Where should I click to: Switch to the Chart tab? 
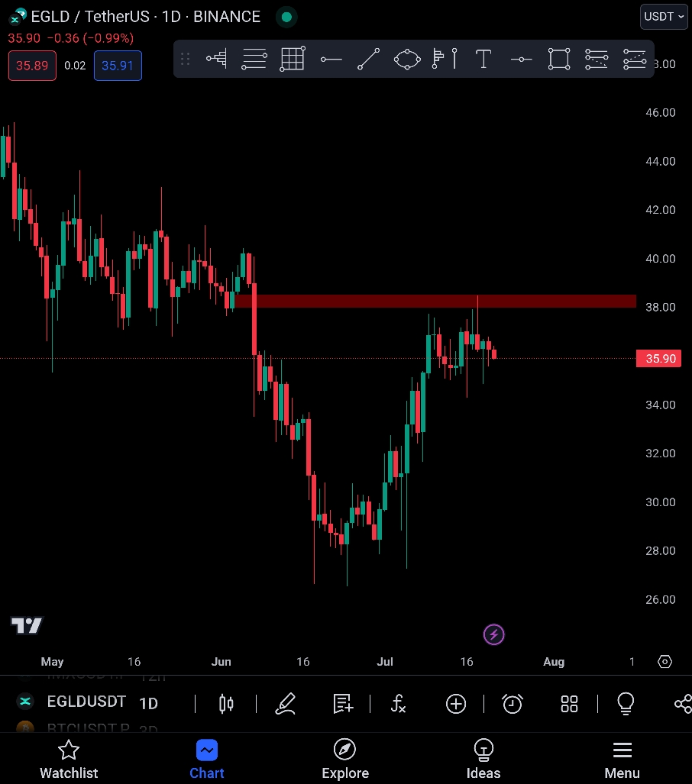click(207, 759)
